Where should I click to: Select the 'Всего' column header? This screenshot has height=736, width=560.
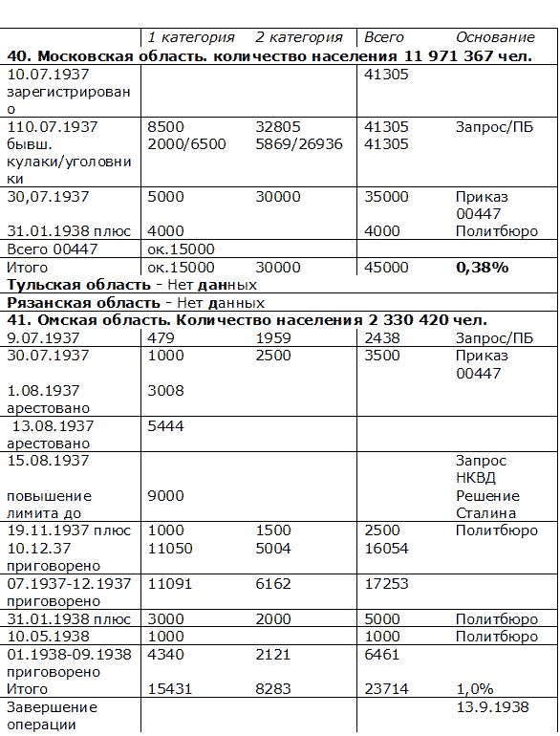(x=383, y=37)
